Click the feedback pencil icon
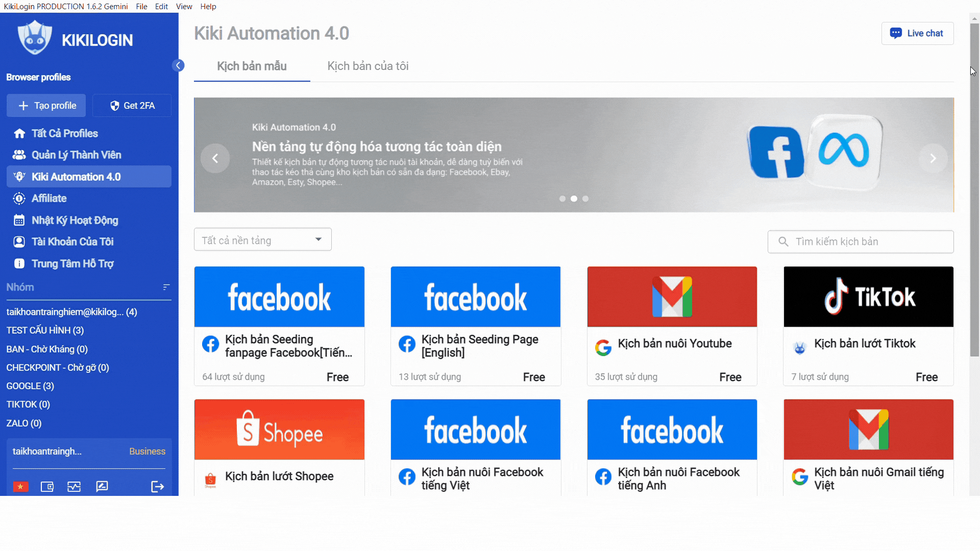980x551 pixels. point(102,486)
